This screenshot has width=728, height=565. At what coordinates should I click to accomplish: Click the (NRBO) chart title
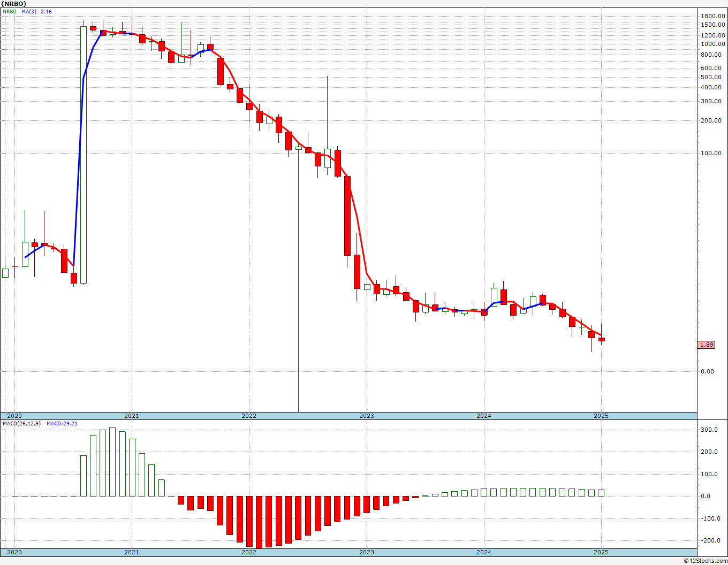13,4
